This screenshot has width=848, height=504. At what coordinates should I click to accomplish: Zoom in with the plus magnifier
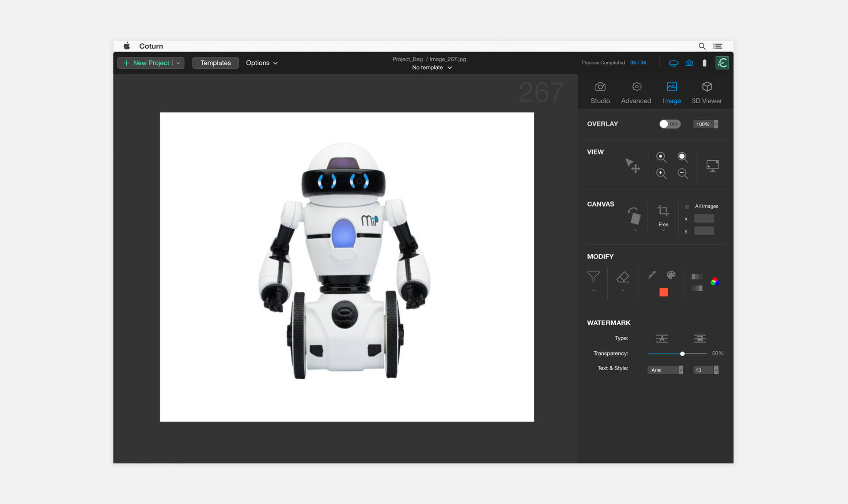click(x=661, y=173)
